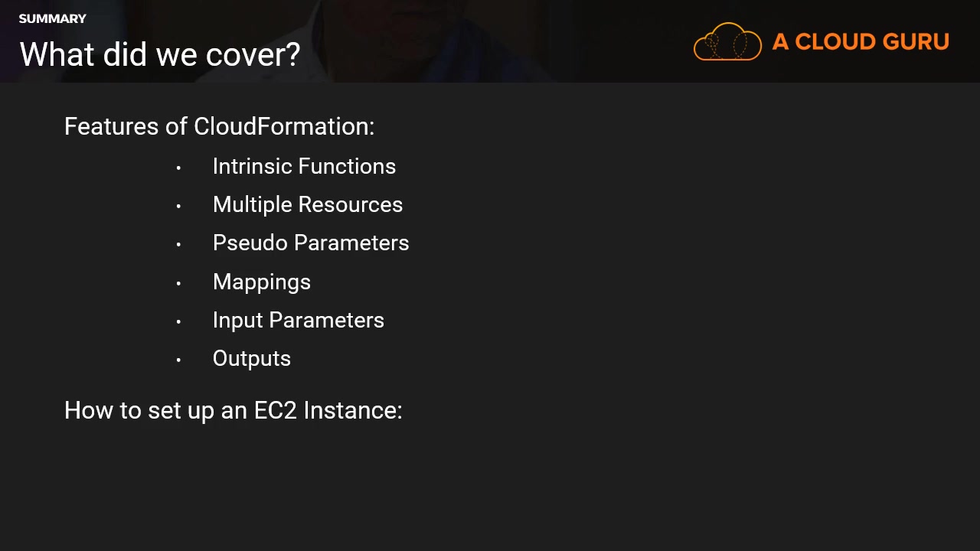Click the bullet dot beside Intrinsic Functions
Viewport: 980px width, 551px height.
click(x=178, y=168)
